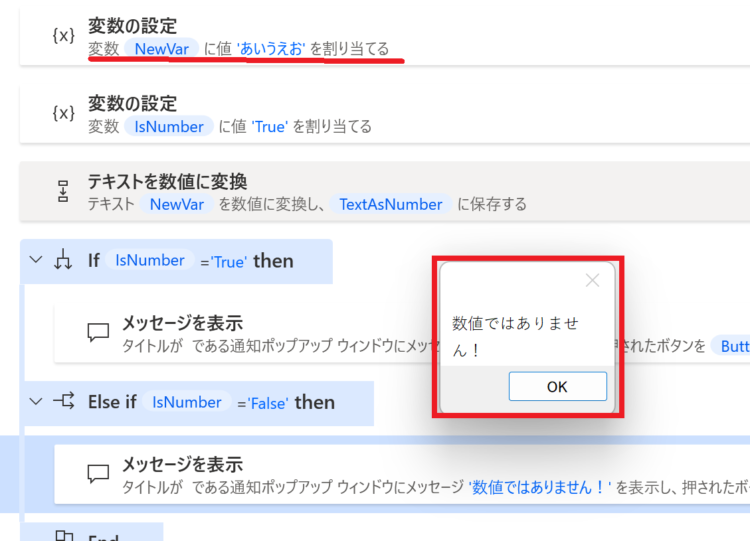
Task: Click the IsNumber chip in Else if condition
Action: click(x=187, y=402)
